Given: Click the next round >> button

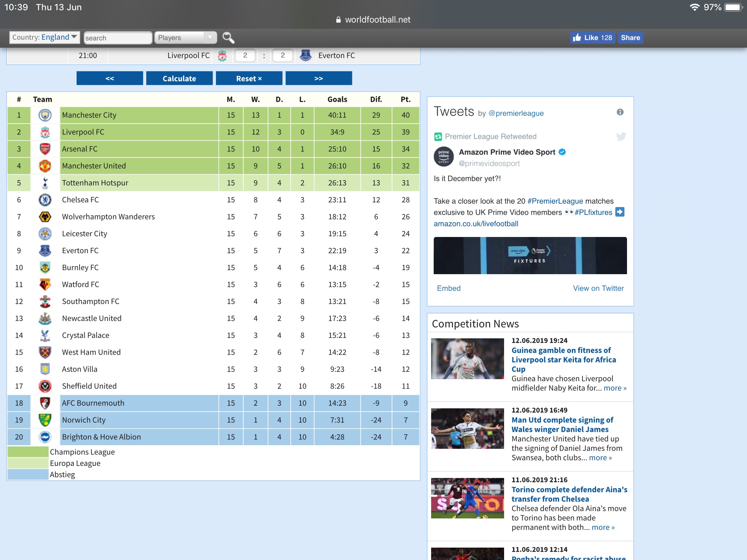Looking at the screenshot, I should (319, 78).
